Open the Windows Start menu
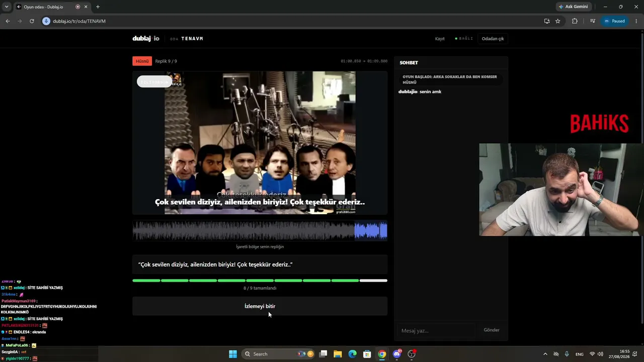The height and width of the screenshot is (362, 644). click(233, 354)
